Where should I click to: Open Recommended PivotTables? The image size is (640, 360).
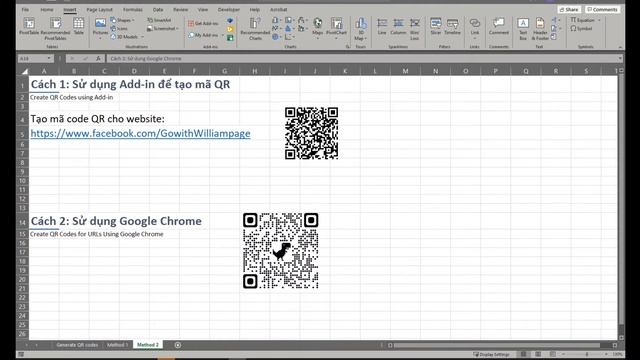point(56,29)
